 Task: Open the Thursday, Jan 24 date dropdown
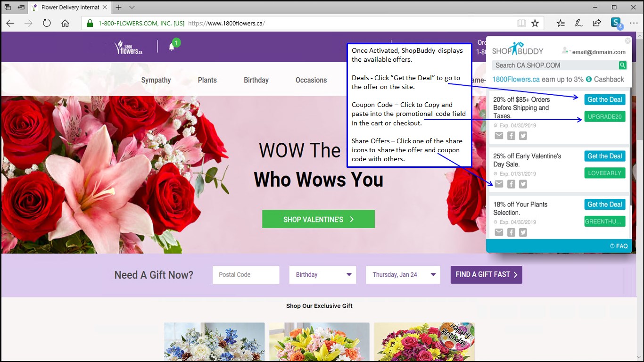pos(403,275)
